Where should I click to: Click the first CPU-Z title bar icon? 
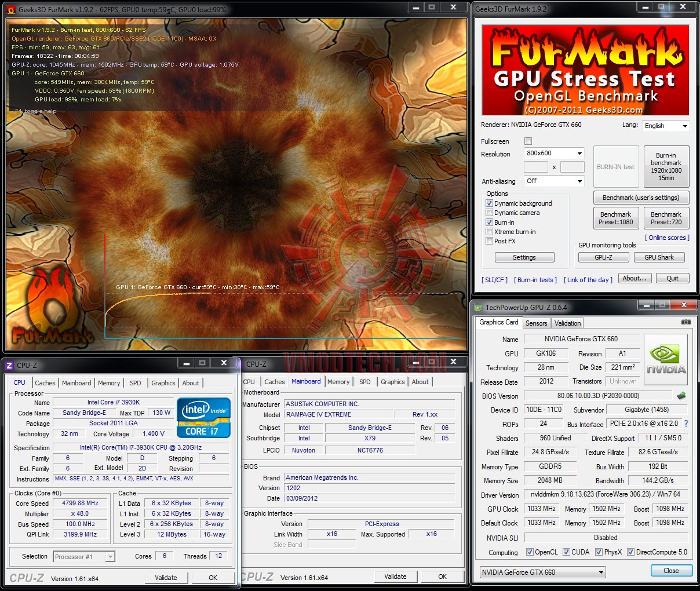[9, 365]
